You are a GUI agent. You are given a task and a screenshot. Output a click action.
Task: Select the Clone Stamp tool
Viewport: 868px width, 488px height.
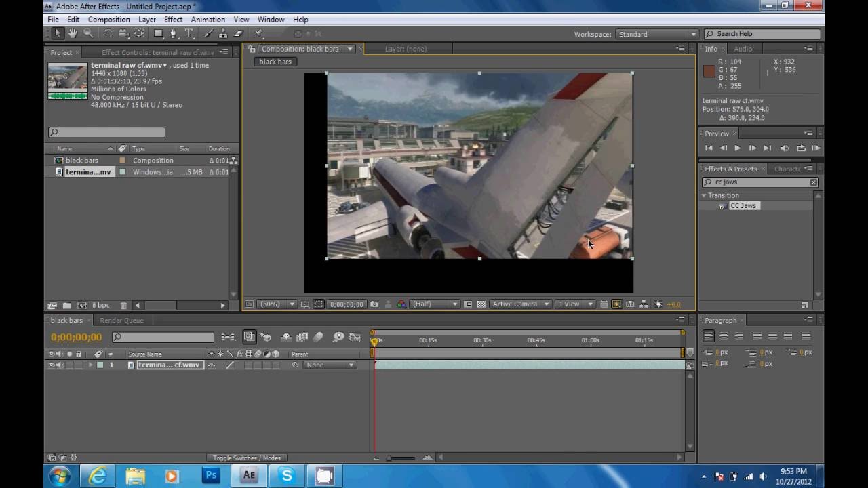pyautogui.click(x=224, y=33)
